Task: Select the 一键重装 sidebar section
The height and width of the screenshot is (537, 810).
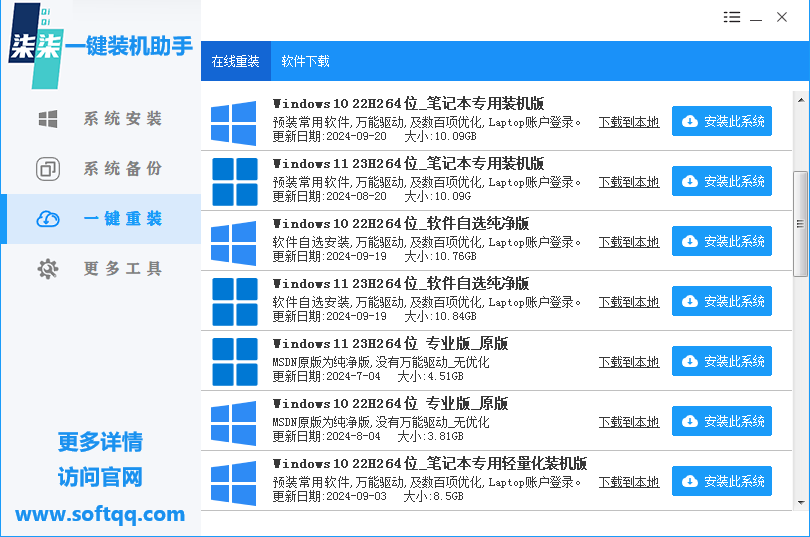Action: (x=101, y=219)
